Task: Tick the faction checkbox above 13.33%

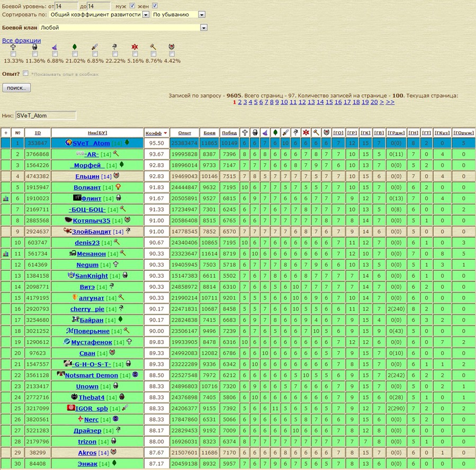Action: click(x=13, y=54)
